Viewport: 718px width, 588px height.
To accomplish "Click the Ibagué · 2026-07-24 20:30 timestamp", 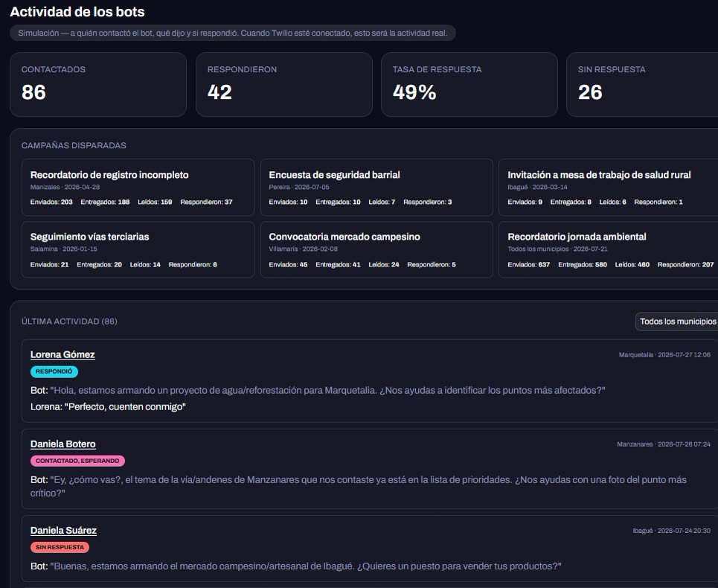I will pos(672,531).
